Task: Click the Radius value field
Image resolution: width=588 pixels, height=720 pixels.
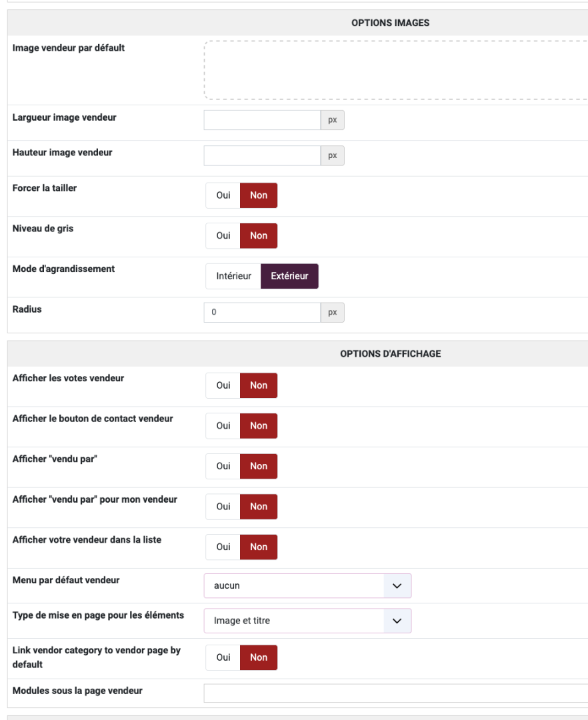Action: (262, 312)
